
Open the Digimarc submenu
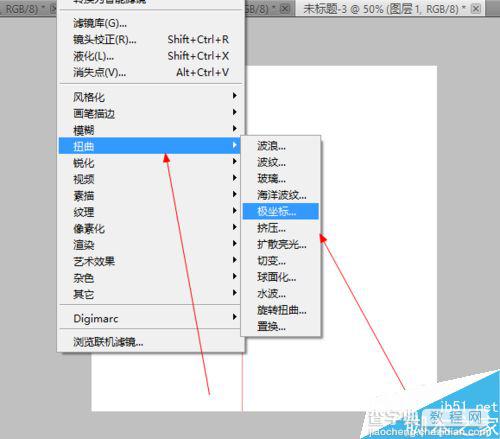[x=150, y=318]
